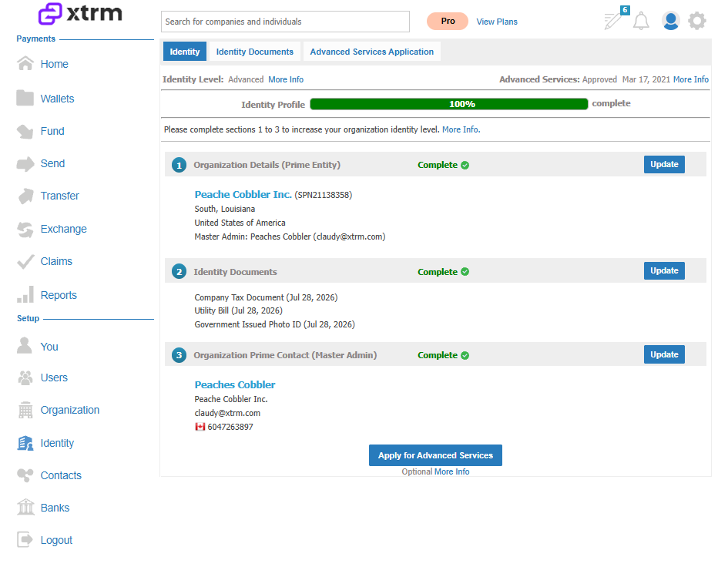Open the Advanced Services Application tab
Viewport: 728px width, 567px height.
click(x=371, y=52)
